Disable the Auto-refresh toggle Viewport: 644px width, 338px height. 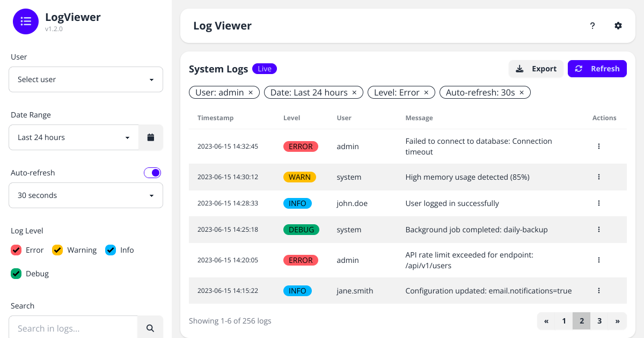pos(152,172)
